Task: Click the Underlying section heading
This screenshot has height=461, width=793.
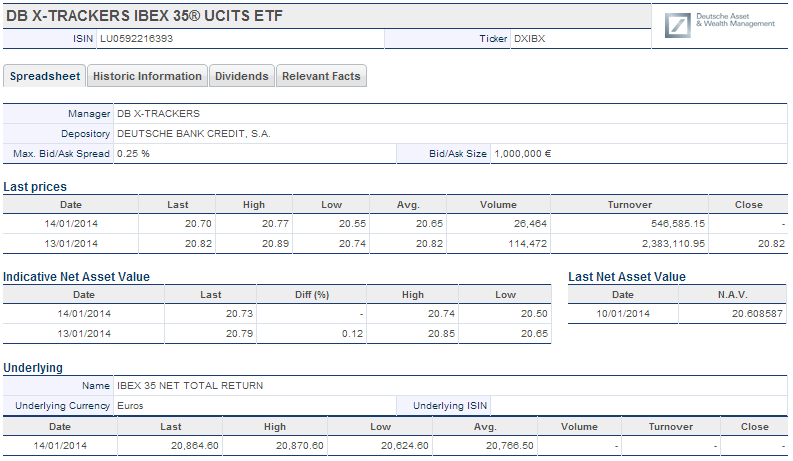Action: 33,367
